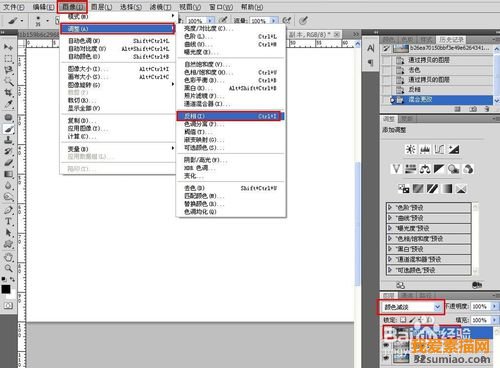
Task: Toggle the history brush source box beside the snapshot
Action: click(386, 49)
